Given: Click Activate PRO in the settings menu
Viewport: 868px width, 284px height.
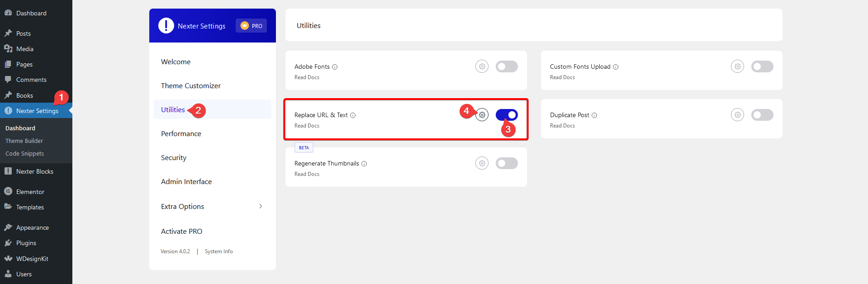Looking at the screenshot, I should coord(181,231).
